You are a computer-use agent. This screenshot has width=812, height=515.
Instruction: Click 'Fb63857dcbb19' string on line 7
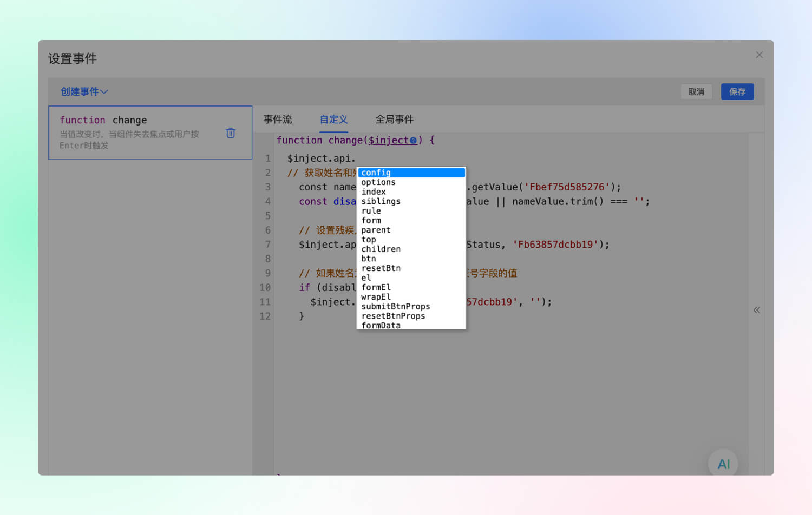(555, 245)
